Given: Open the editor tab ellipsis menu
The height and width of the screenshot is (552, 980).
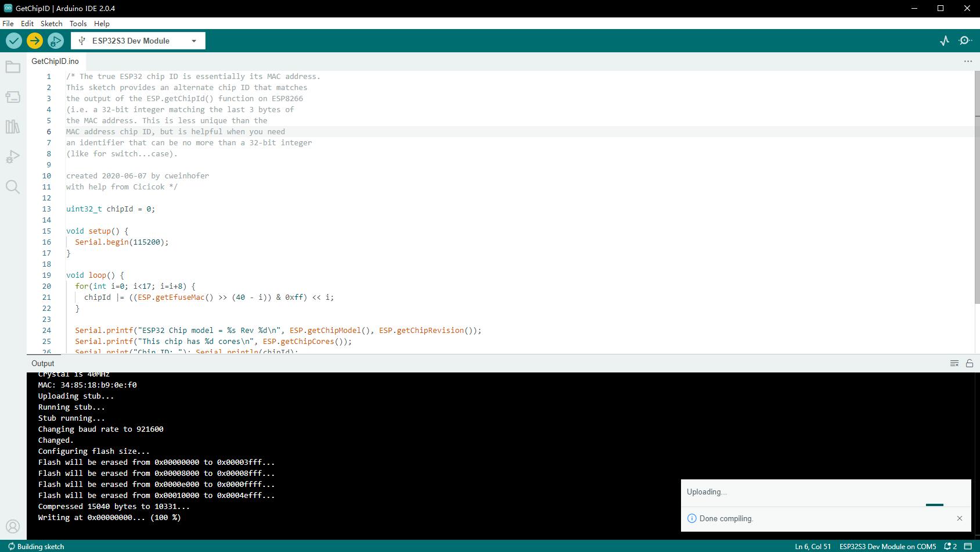Looking at the screenshot, I should click(968, 61).
